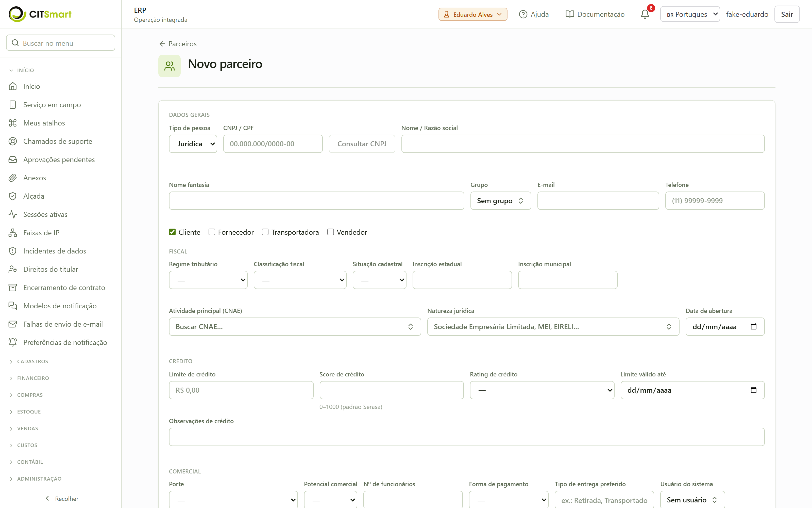This screenshot has width=812, height=508.
Task: Click the Ajuda help icon
Action: pos(523,14)
